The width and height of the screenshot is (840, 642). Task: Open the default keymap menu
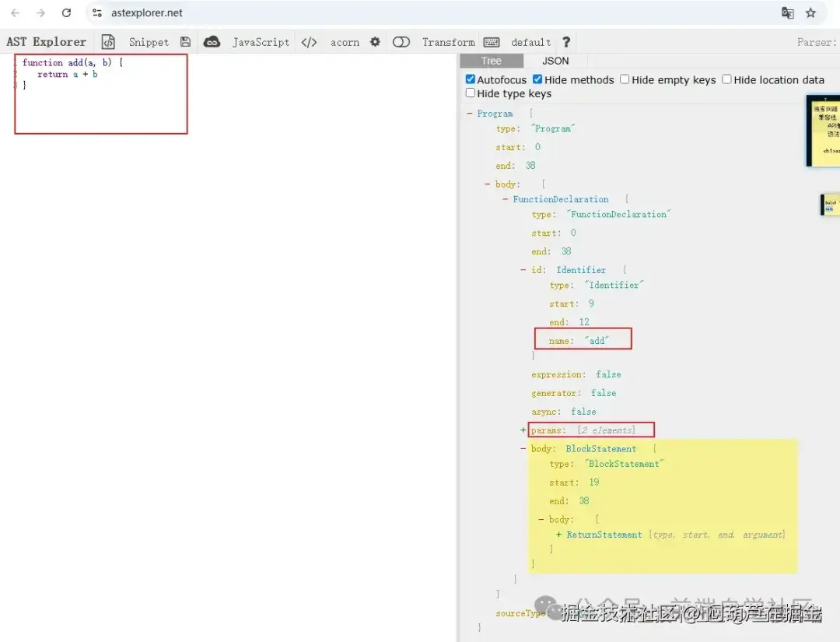tap(530, 42)
